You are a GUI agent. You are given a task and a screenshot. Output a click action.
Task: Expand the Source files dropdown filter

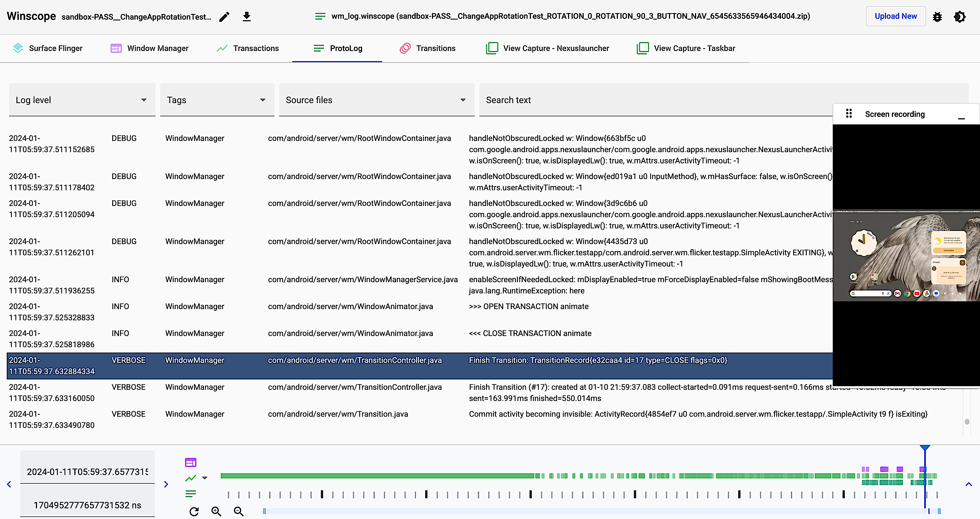pos(465,100)
